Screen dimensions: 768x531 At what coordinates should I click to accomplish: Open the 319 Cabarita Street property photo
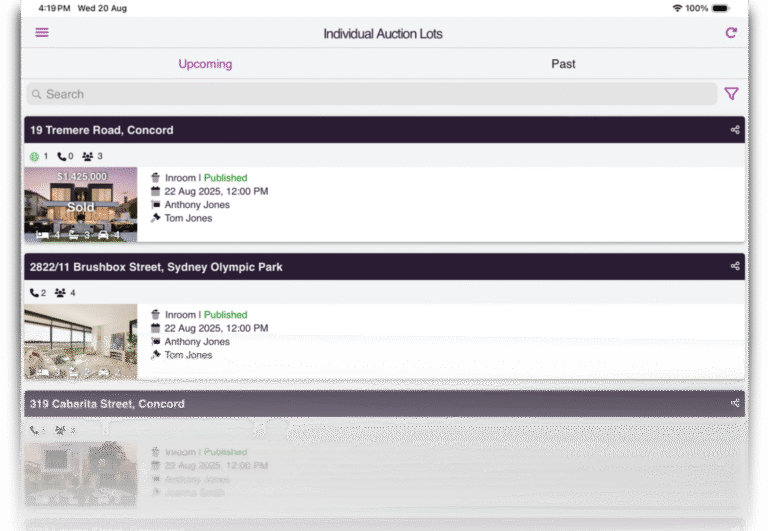point(81,472)
